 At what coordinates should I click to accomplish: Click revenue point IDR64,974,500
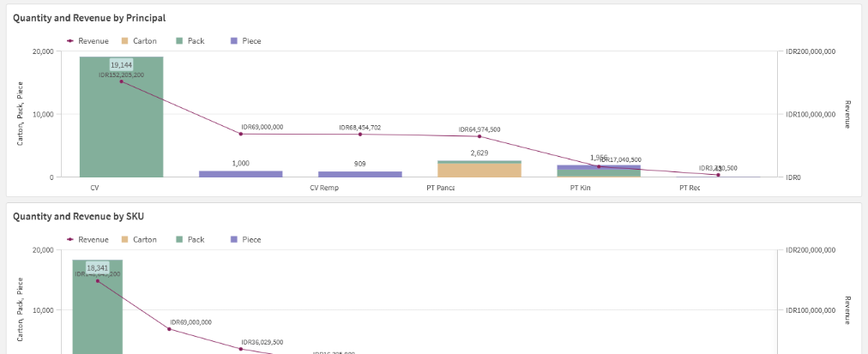(x=479, y=136)
